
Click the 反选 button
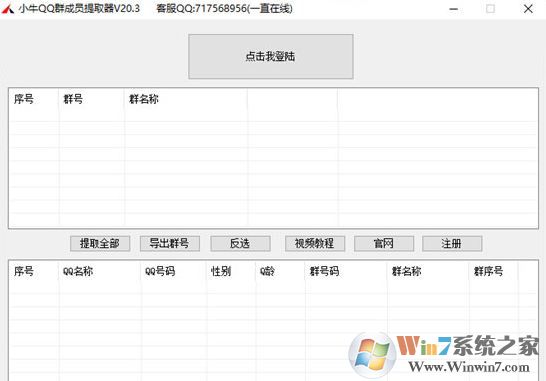point(240,243)
